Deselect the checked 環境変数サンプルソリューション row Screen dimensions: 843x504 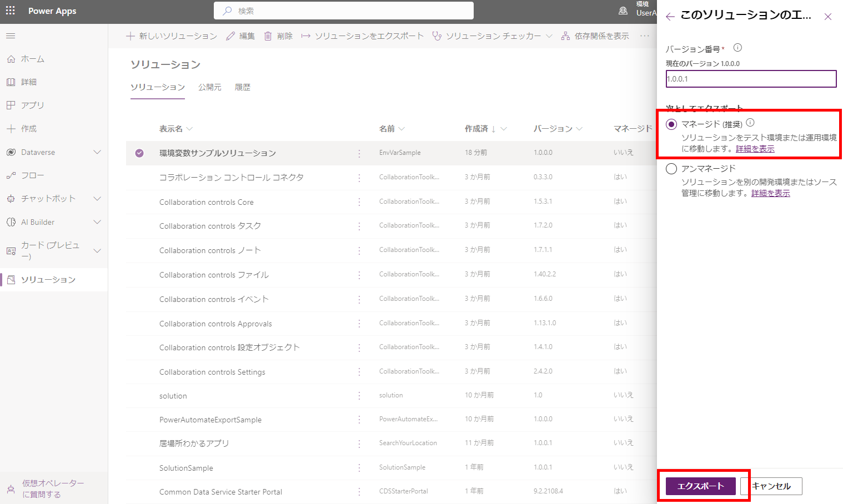click(139, 153)
